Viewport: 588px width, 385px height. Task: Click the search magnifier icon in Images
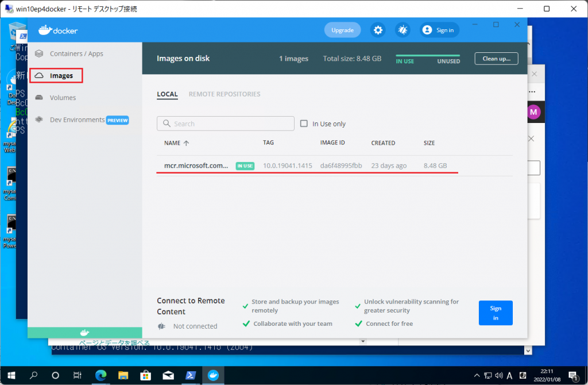point(167,124)
